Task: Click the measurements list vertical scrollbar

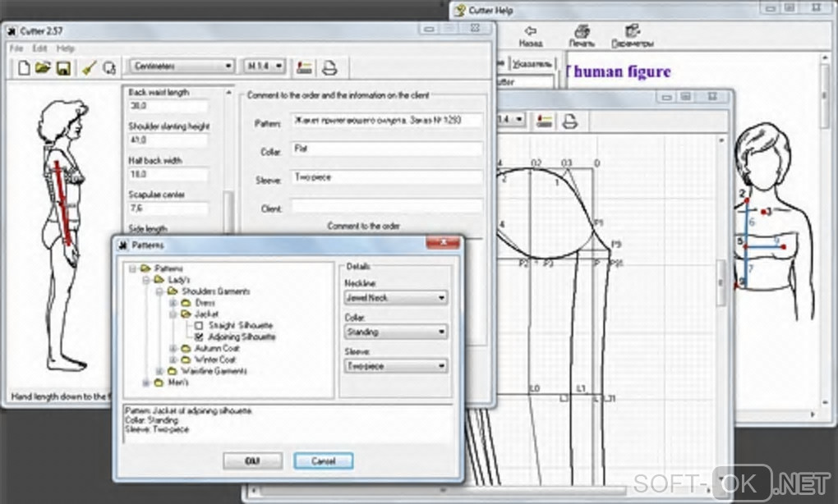Action: pos(228,160)
